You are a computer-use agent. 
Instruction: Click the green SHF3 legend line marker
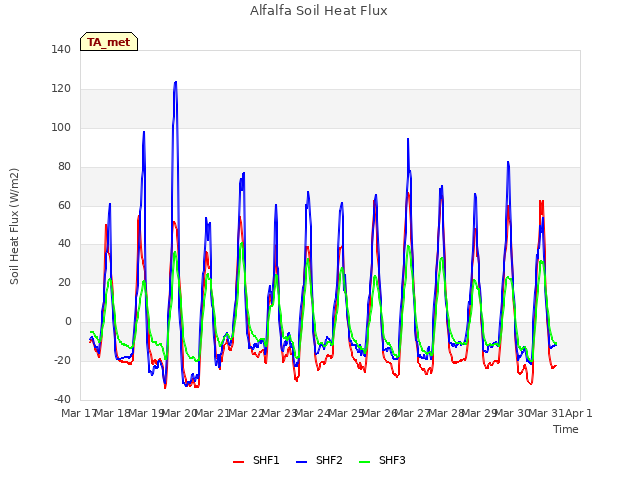click(364, 462)
